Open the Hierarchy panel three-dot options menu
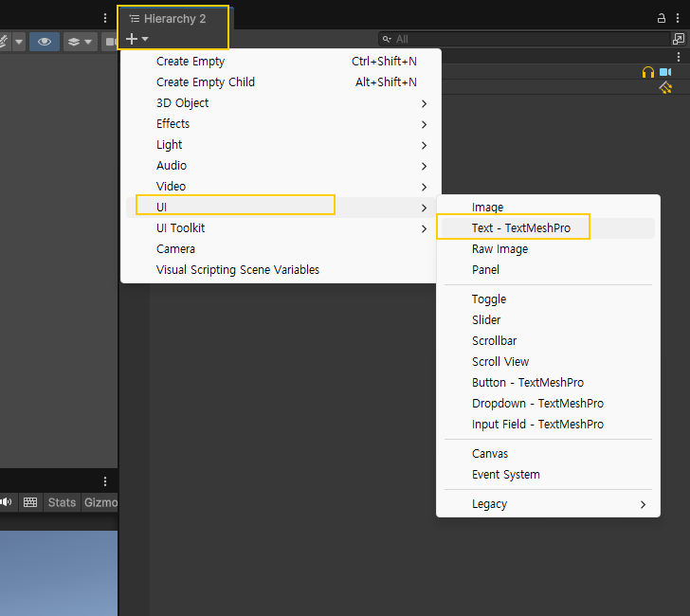Image resolution: width=690 pixels, height=616 pixels. (x=680, y=18)
